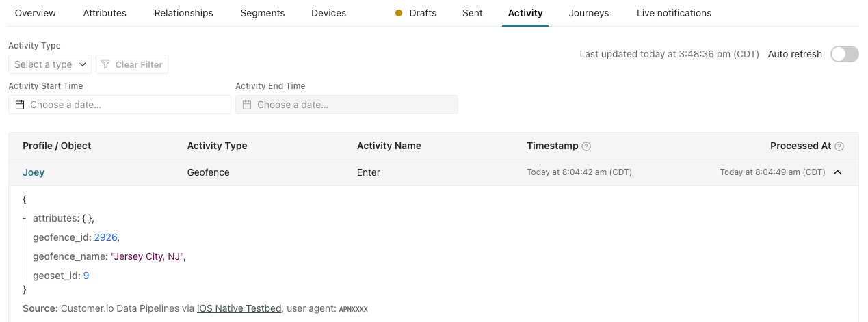Click the Activity End Time date field

(x=347, y=105)
